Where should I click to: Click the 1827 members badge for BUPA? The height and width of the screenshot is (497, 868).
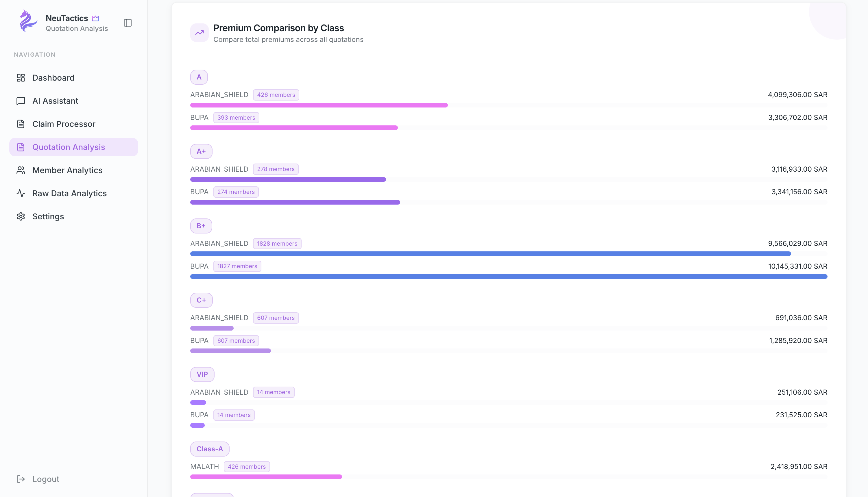coord(237,266)
